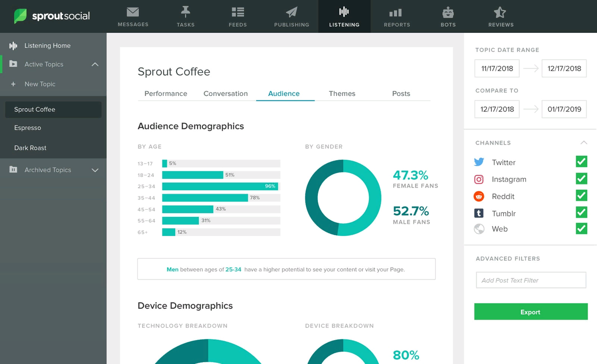Open Reviews using the star icon
Image resolution: width=597 pixels, height=364 pixels.
[x=500, y=16]
